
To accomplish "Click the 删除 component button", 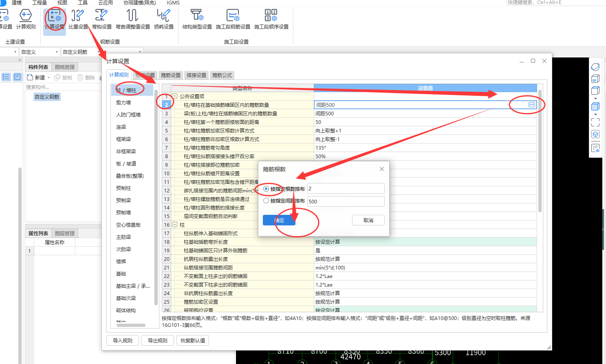I will [x=86, y=77].
